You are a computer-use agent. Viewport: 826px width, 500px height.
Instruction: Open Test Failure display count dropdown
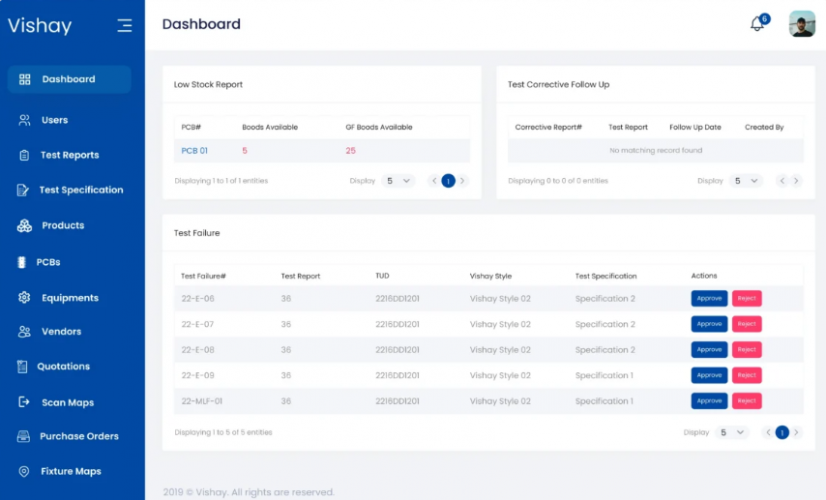(732, 433)
